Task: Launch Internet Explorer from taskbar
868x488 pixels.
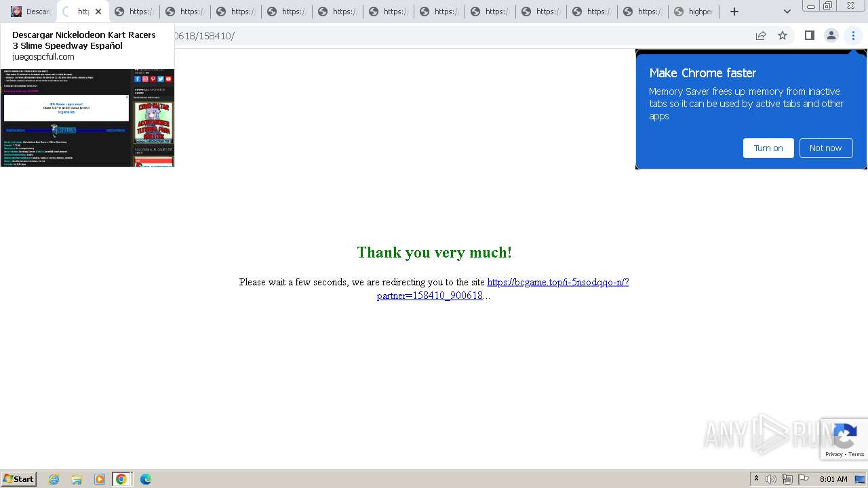Action: click(54, 479)
